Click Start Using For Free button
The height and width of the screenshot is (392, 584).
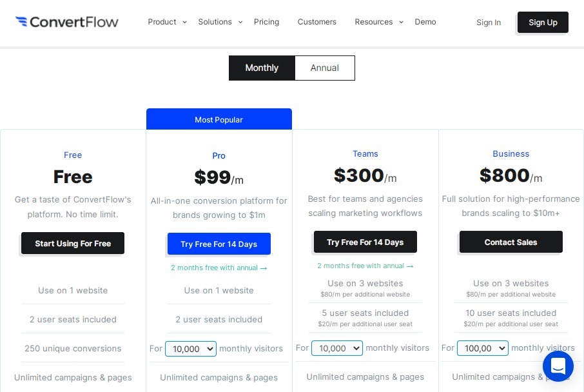click(x=73, y=243)
